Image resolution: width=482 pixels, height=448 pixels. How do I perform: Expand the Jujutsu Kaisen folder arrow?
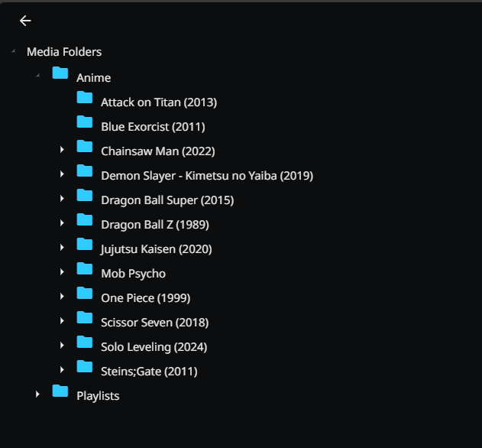pyautogui.click(x=62, y=248)
